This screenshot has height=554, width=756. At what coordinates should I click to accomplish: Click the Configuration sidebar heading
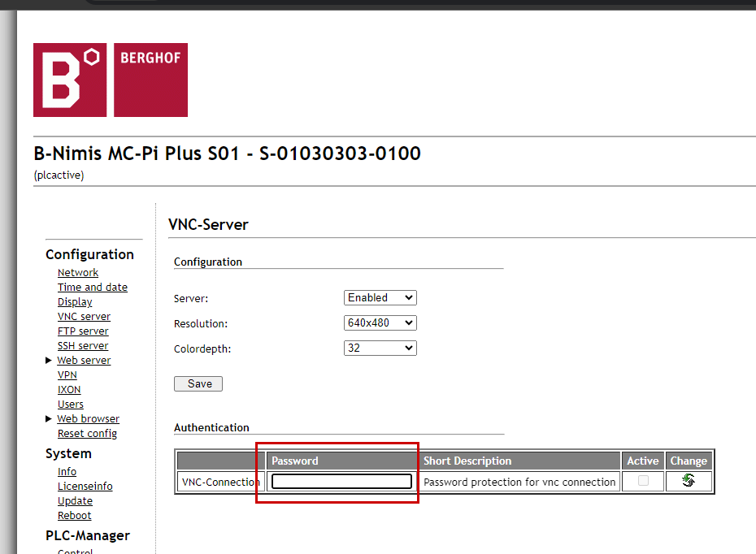click(x=89, y=254)
